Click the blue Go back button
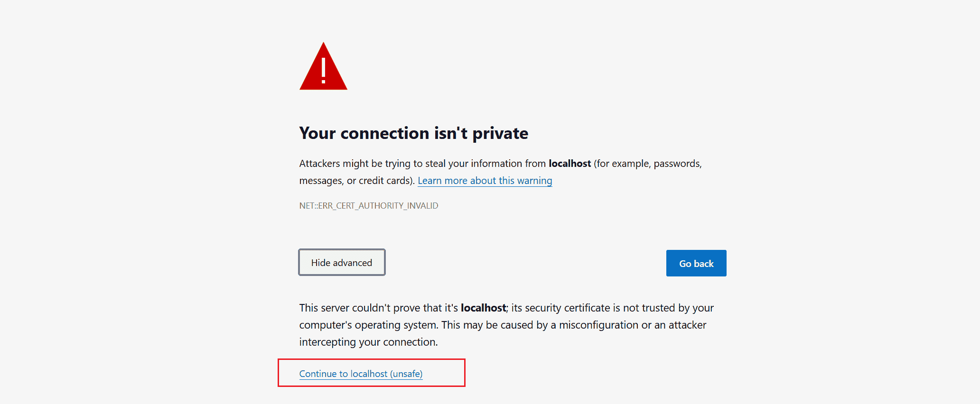Screen dimensions: 980x404 (x=696, y=263)
